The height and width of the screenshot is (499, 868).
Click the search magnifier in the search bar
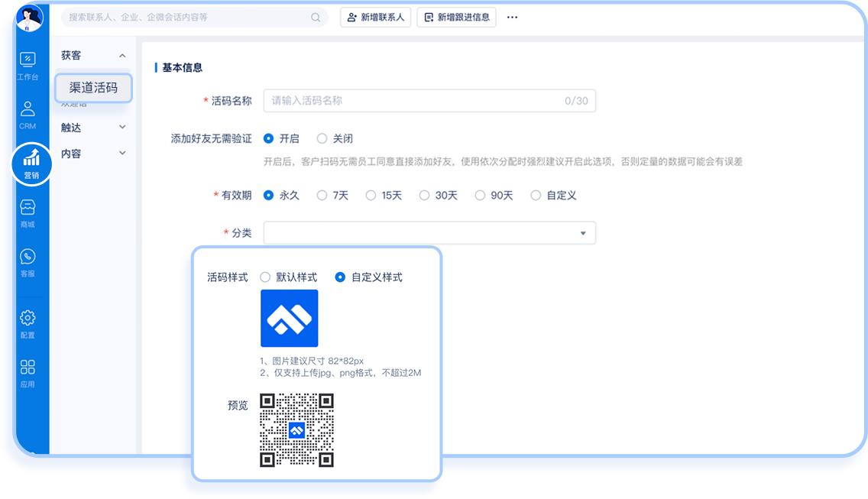pos(315,17)
